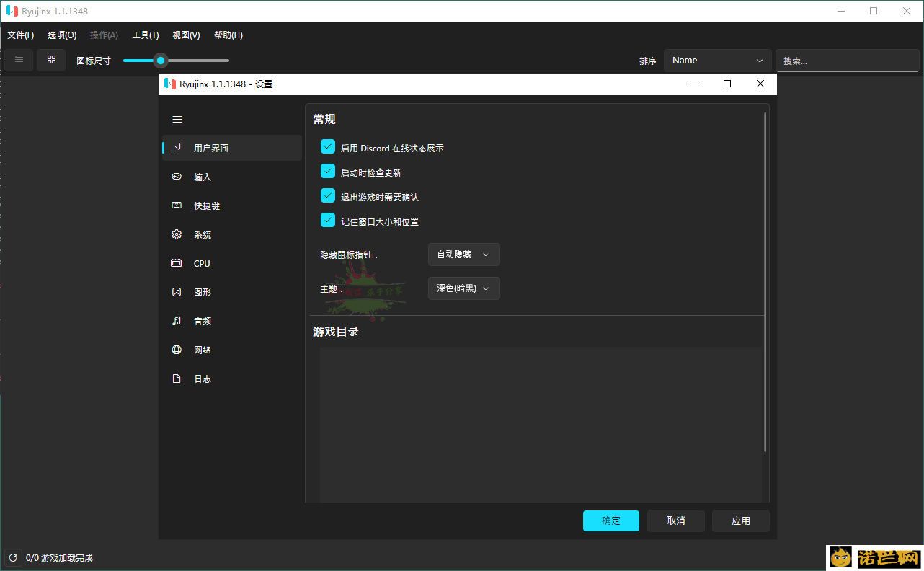
Task: Open the 排序 Name sort dropdown
Action: pos(718,61)
